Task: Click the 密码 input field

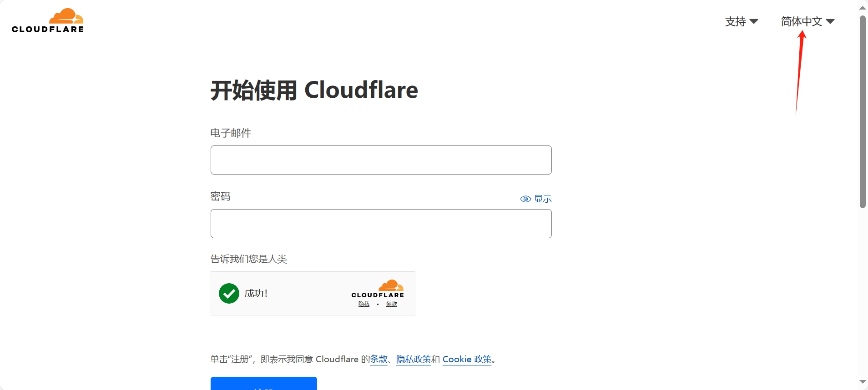Action: (381, 224)
